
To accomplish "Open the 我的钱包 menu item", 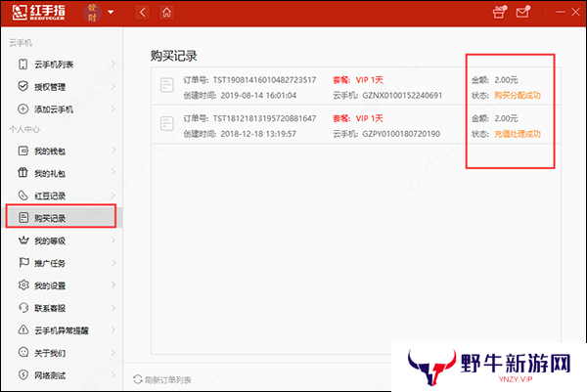I will [x=62, y=151].
